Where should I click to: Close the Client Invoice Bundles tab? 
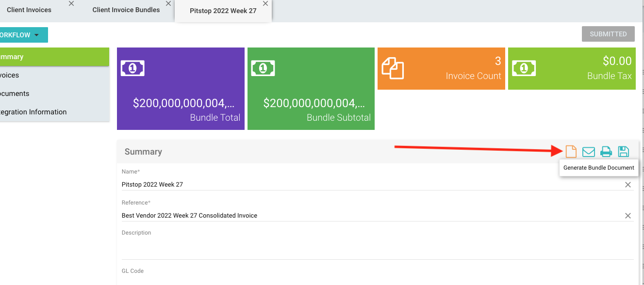[x=168, y=4]
